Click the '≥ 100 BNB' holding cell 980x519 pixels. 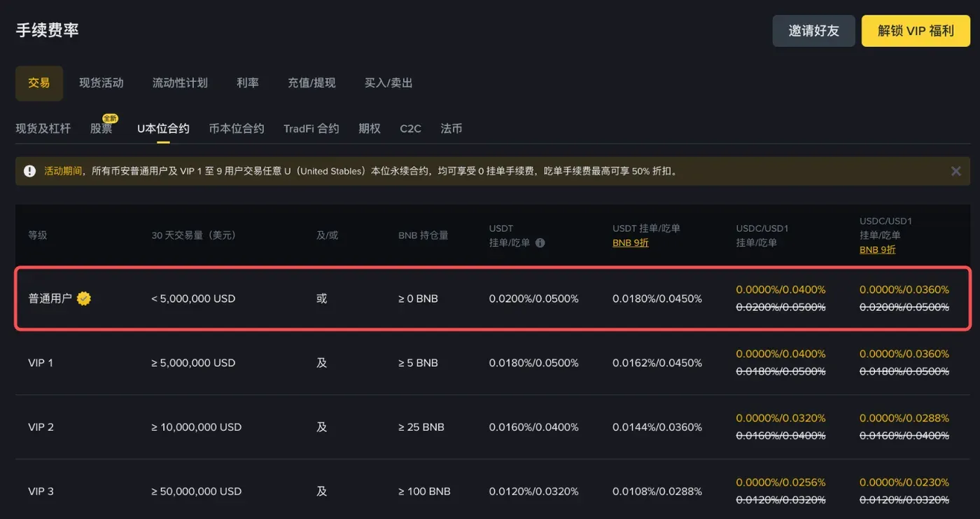[x=424, y=492]
